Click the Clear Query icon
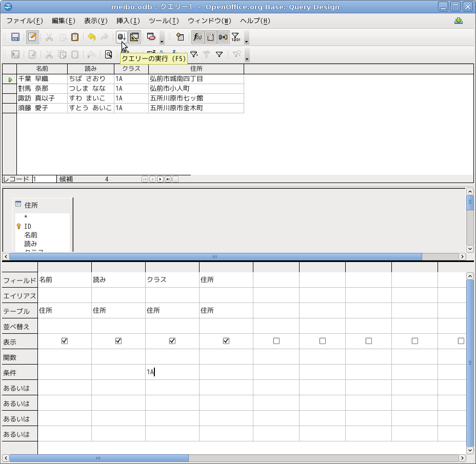 (x=151, y=37)
